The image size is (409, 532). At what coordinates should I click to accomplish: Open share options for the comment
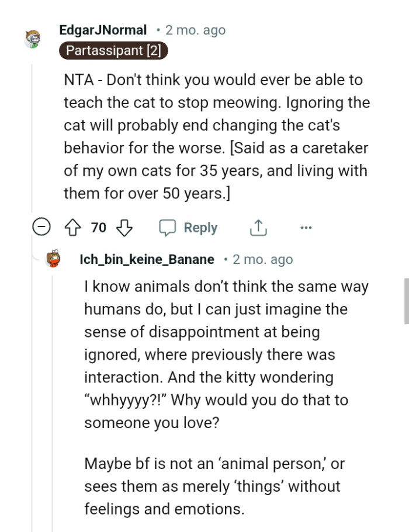(258, 227)
